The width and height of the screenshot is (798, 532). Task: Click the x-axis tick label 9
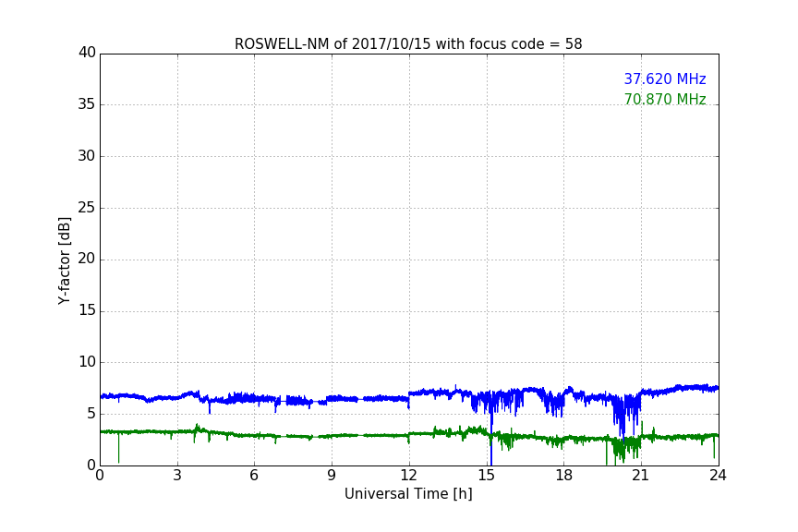pos(332,476)
